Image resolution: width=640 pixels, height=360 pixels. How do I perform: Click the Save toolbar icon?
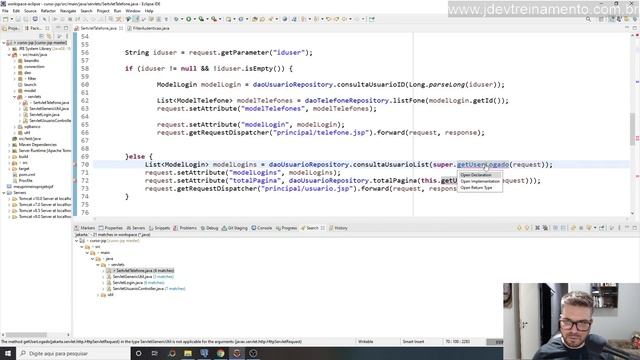coord(18,19)
